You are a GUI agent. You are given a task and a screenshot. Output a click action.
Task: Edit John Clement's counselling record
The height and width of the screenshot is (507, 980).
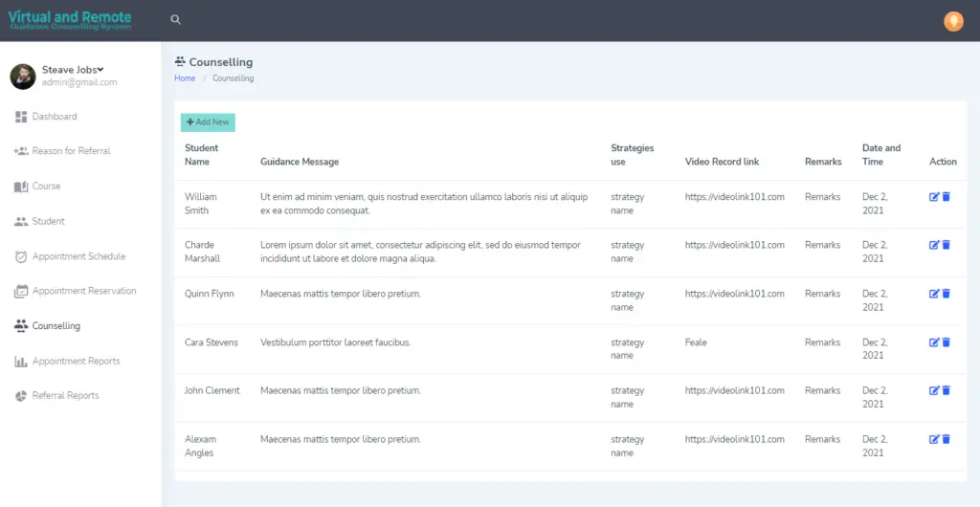(x=934, y=390)
